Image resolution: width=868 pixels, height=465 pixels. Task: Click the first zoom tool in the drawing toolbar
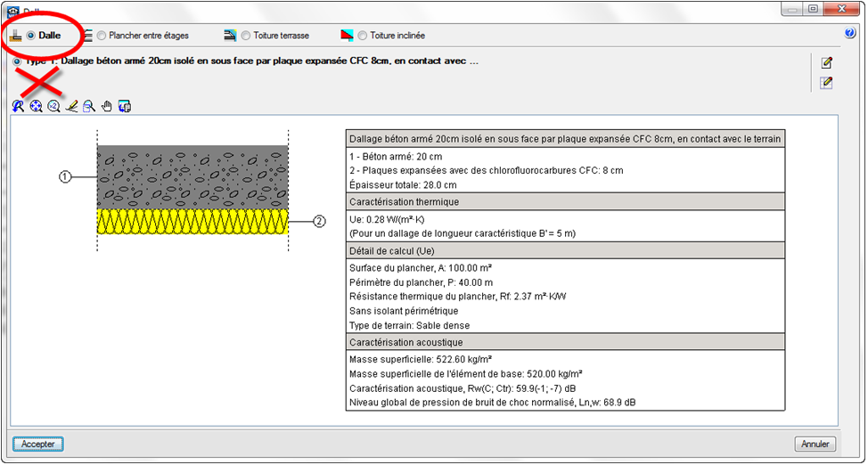pos(18,106)
